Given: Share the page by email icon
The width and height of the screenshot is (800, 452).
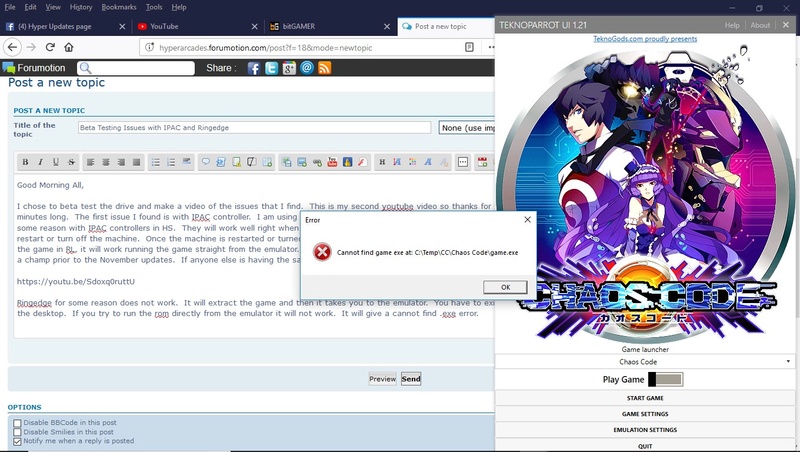Looking at the screenshot, I should [x=307, y=67].
